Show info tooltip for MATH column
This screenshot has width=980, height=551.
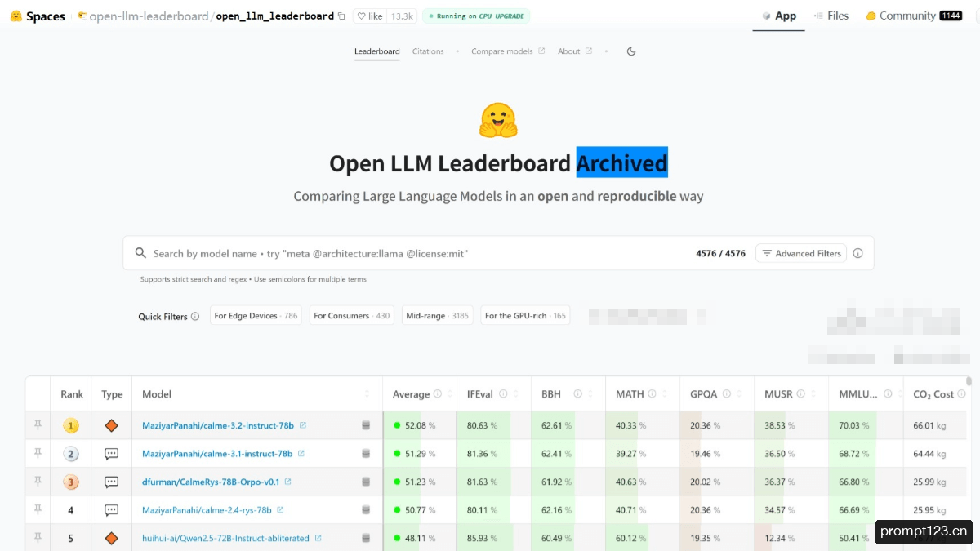pos(653,393)
